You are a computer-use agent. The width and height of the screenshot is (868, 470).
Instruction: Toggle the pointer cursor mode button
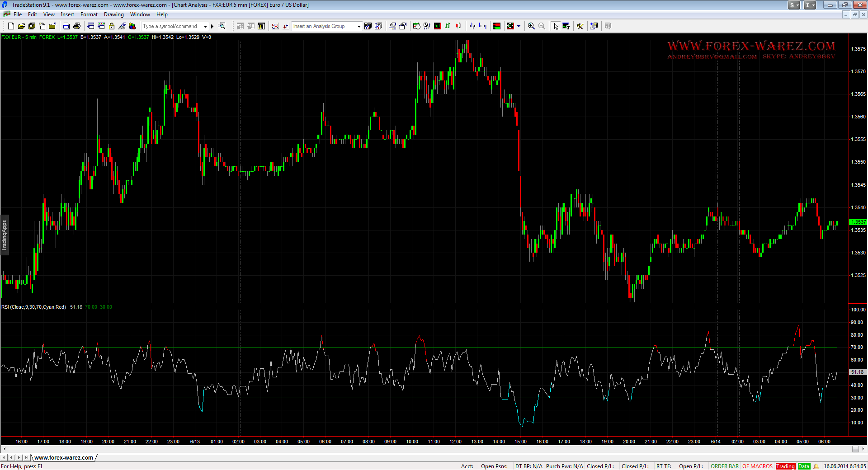(x=556, y=26)
